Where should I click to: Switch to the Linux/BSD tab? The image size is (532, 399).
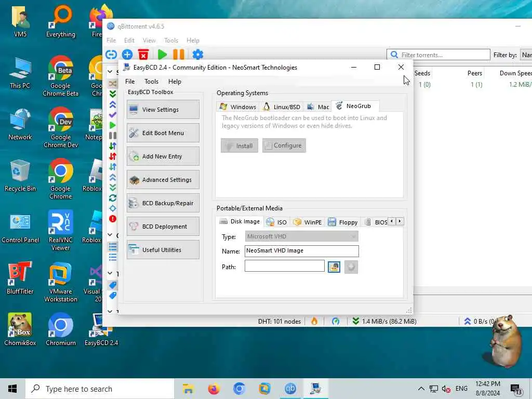pyautogui.click(x=282, y=107)
